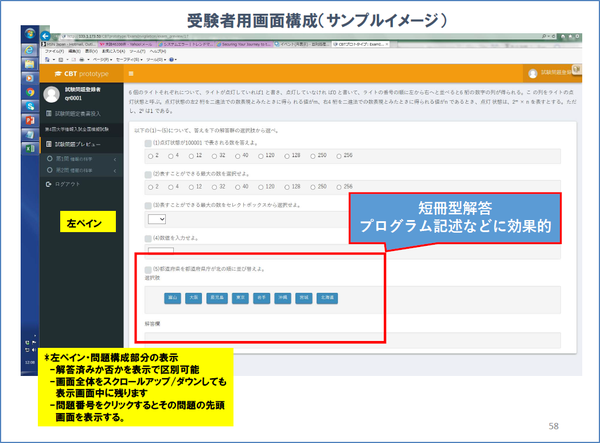Click the browser home icon
Image resolution: width=600 pixels, height=443 pixels.
(563, 36)
